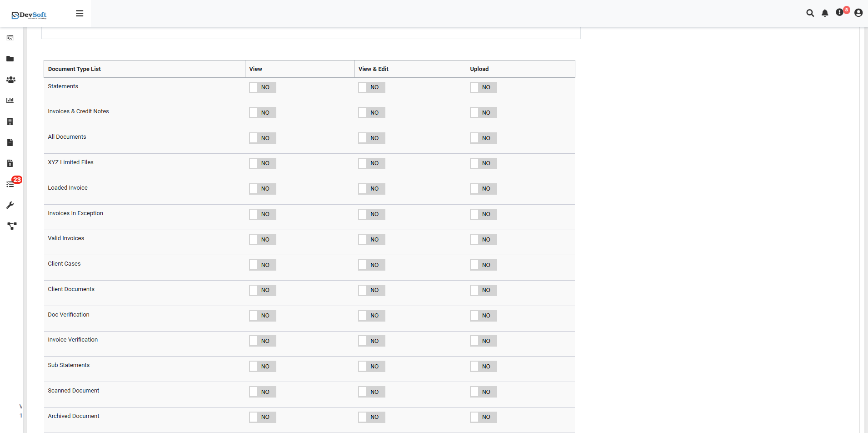Open the search magnifier in header
This screenshot has width=868, height=433.
coord(810,13)
